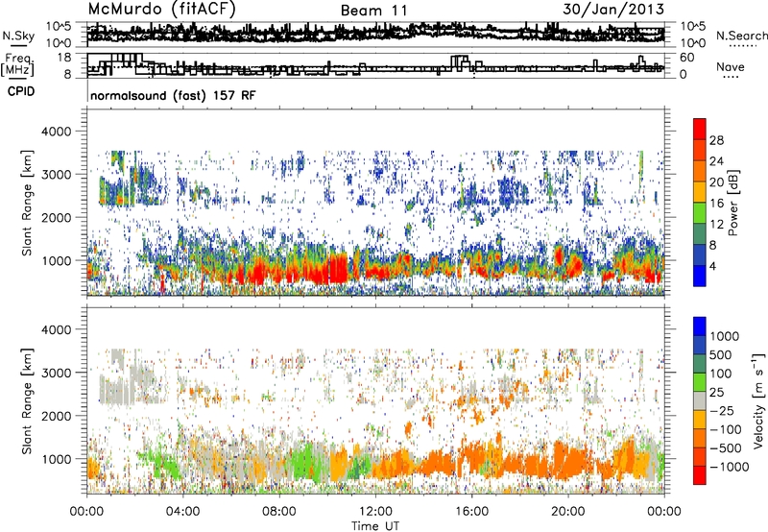The height and width of the screenshot is (532, 768).
Task: Click the N.Search legend label
Action: click(741, 36)
